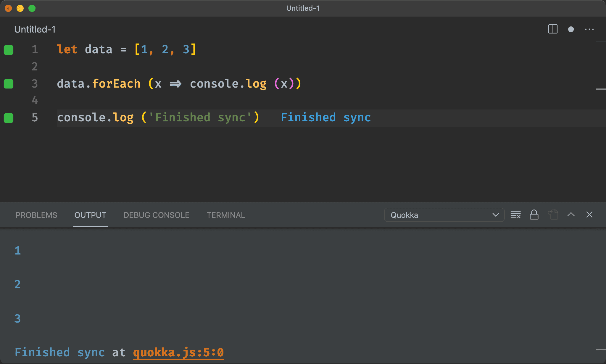Switch to the DEBUG CONSOLE tab
606x364 pixels.
point(156,215)
